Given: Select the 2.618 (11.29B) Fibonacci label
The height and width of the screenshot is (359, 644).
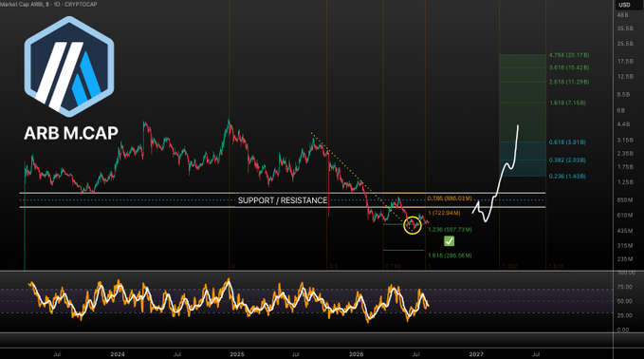Looking at the screenshot, I should click(569, 82).
